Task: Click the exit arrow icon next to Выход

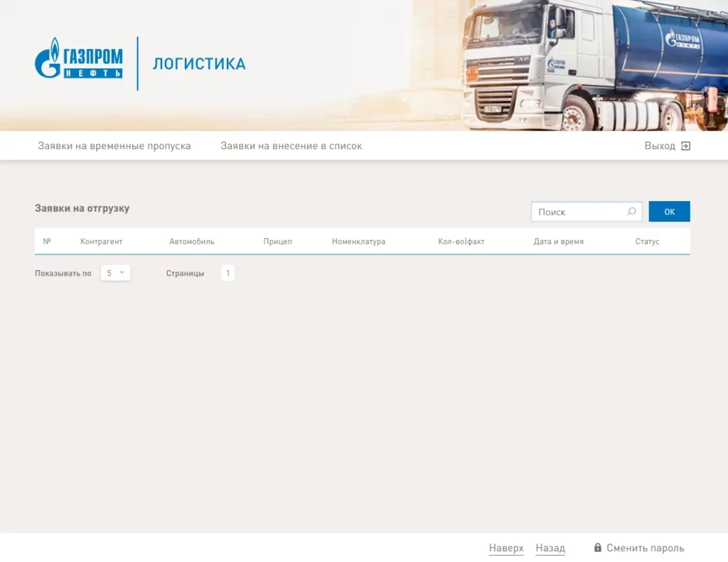Action: (x=686, y=146)
